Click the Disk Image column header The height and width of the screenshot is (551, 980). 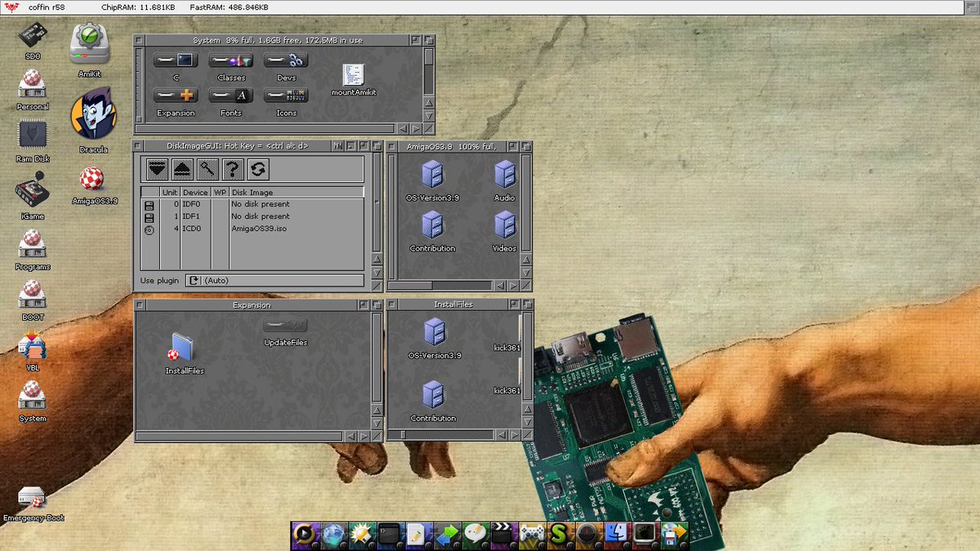[x=296, y=193]
